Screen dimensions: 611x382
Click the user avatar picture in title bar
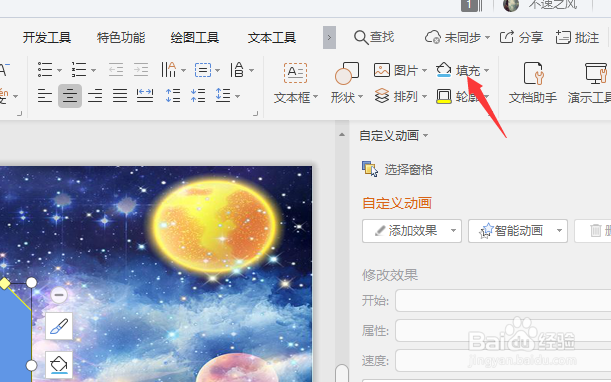511,5
